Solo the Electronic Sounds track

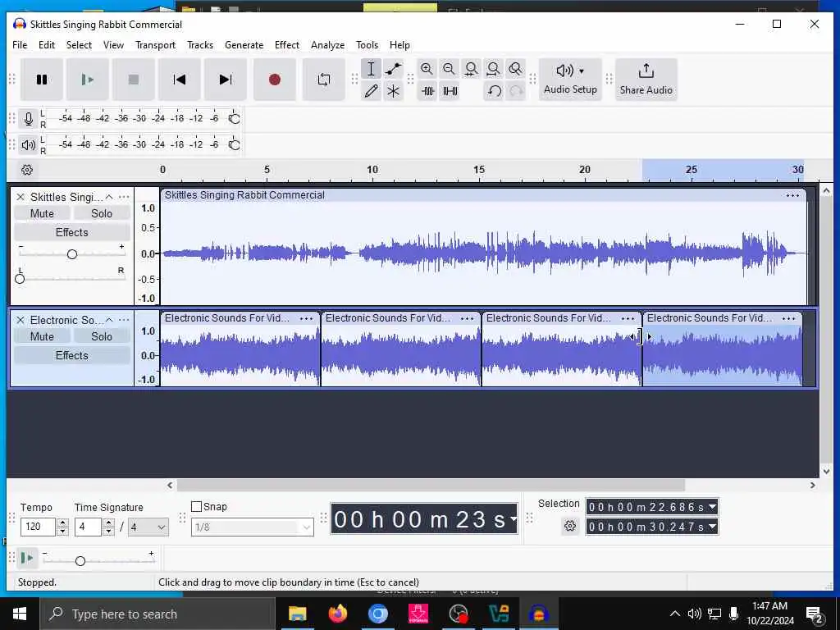click(101, 336)
